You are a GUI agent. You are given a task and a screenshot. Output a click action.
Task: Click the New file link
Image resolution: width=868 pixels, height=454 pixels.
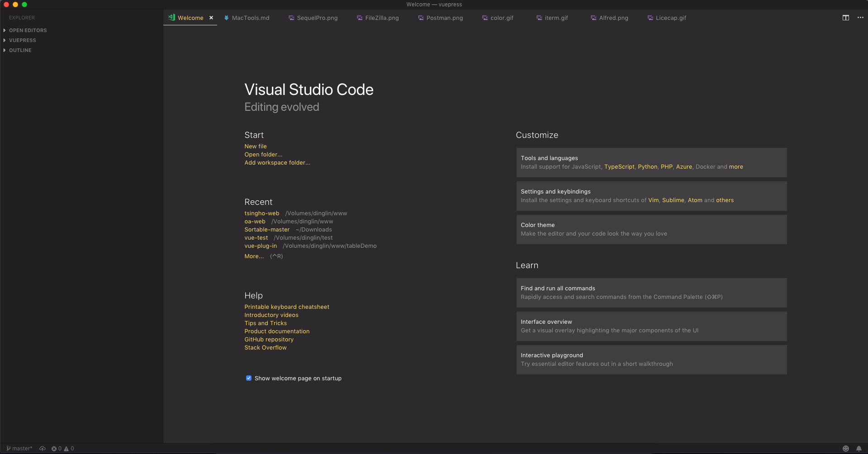256,146
